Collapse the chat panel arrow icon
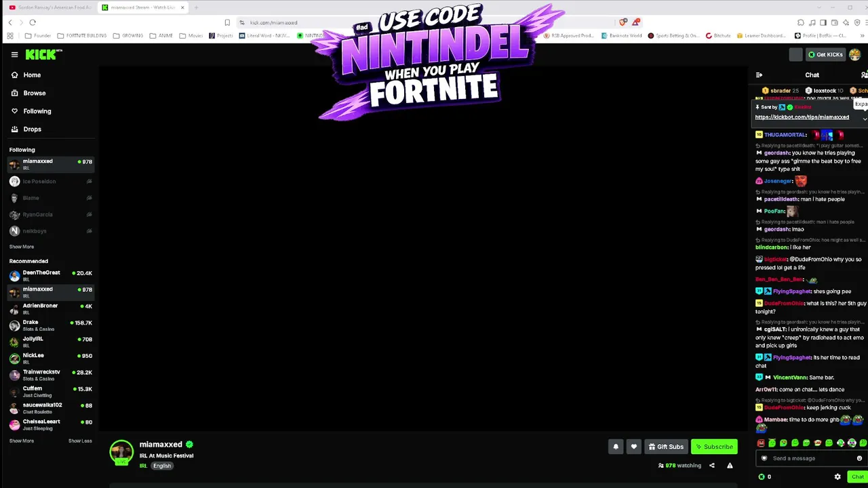 [759, 75]
